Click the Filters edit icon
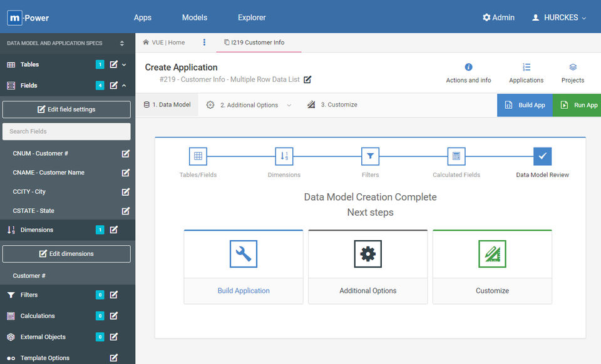601x364 pixels. 113,295
